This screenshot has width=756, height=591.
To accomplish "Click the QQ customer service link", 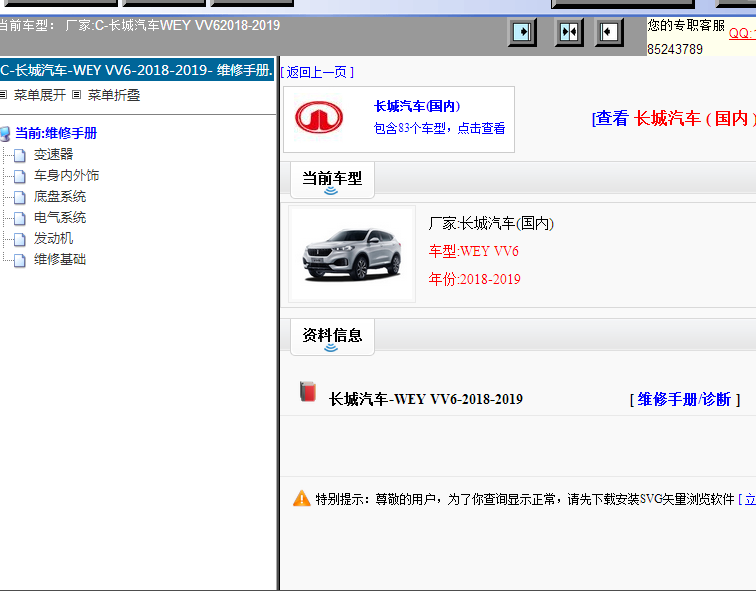I will tap(742, 33).
